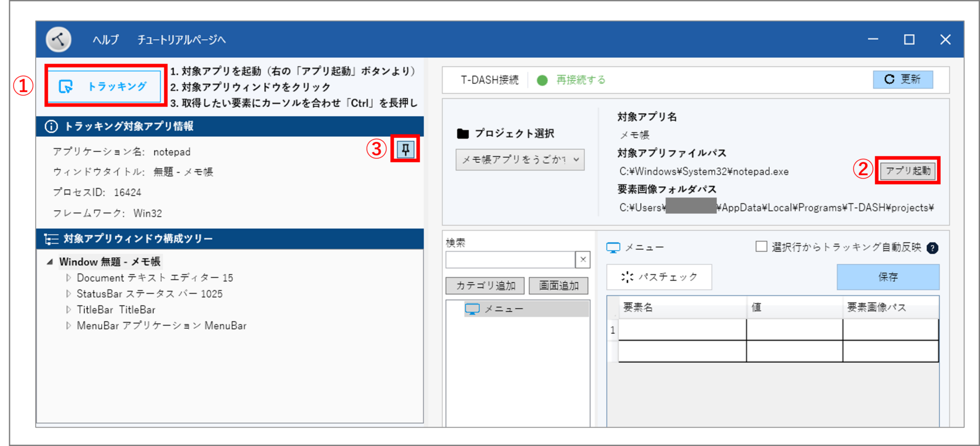Click the アプリ起動 button

pyautogui.click(x=908, y=171)
